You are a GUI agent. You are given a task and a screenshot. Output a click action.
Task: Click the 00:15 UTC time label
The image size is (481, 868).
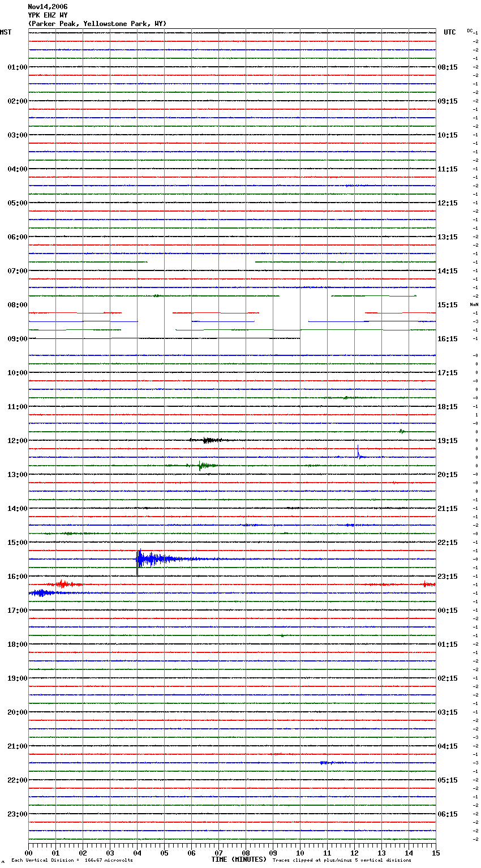coord(448,611)
